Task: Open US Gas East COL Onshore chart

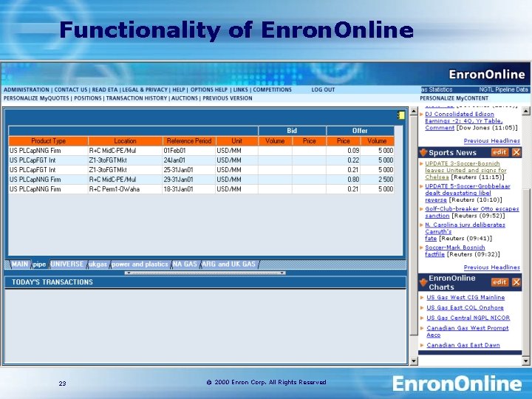Action: pos(465,307)
